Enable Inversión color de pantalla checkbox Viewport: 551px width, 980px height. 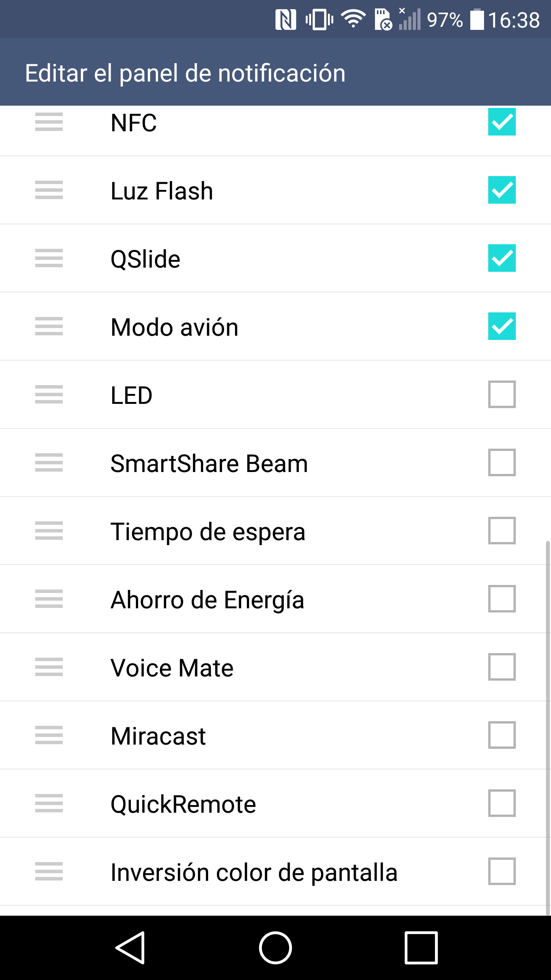pyautogui.click(x=502, y=872)
